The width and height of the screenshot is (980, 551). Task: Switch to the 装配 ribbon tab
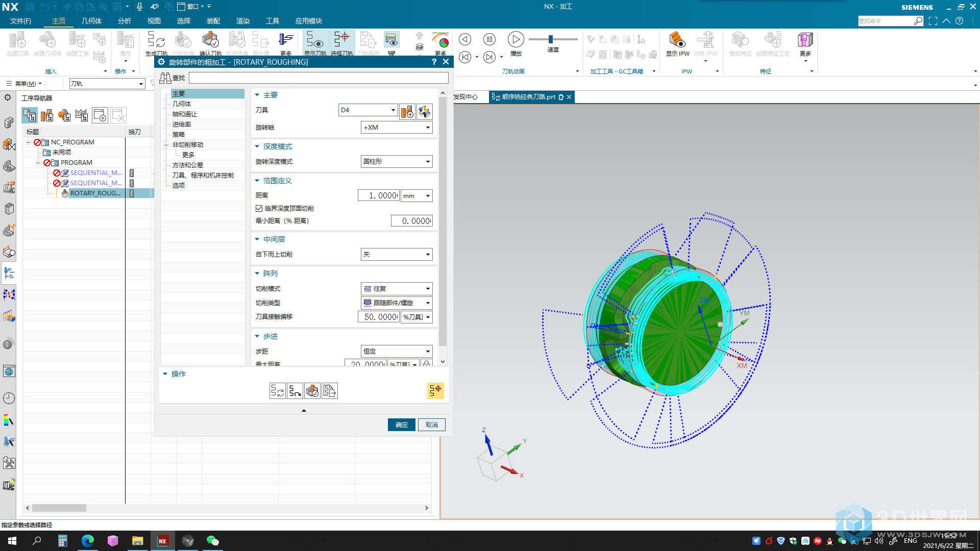pyautogui.click(x=213, y=21)
